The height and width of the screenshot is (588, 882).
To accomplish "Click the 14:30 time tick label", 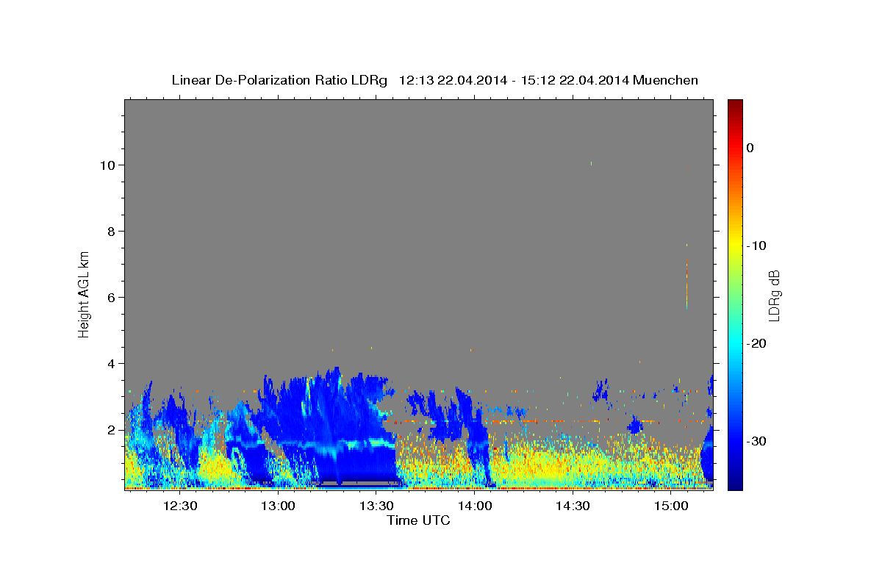I will click(x=573, y=506).
